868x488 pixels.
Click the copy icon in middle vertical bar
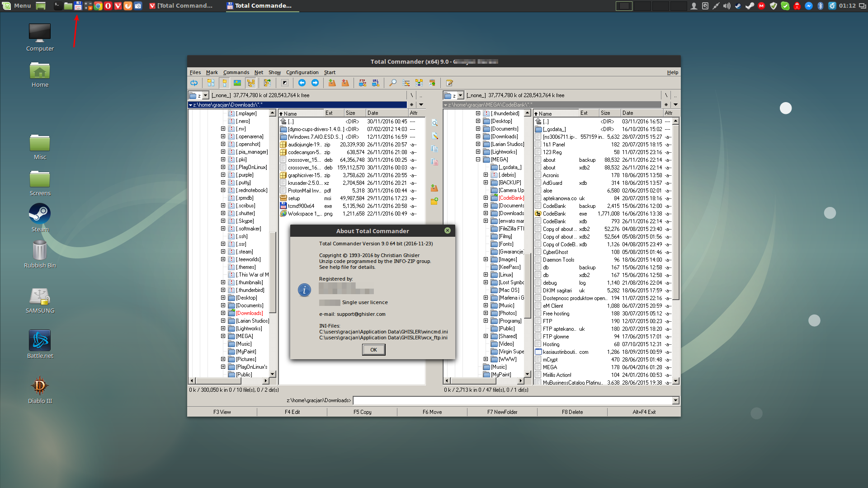pos(434,149)
